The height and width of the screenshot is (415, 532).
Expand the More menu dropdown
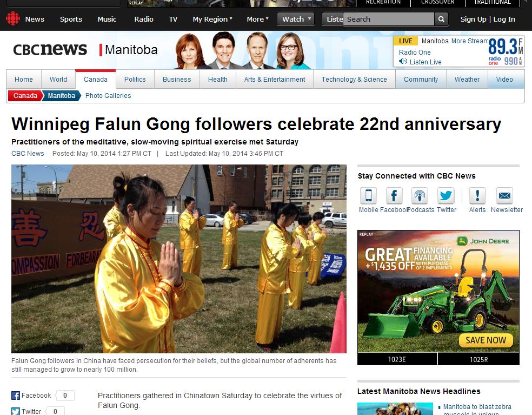pos(257,19)
